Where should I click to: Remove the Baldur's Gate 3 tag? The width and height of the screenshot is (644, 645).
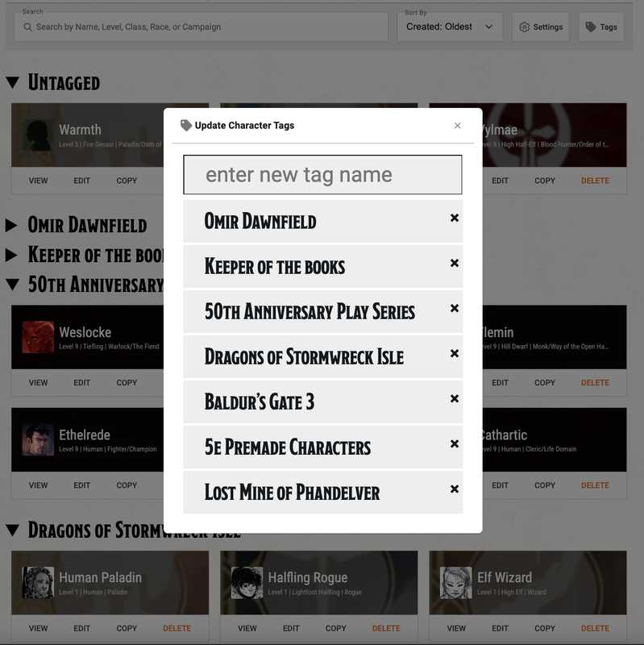(x=454, y=398)
